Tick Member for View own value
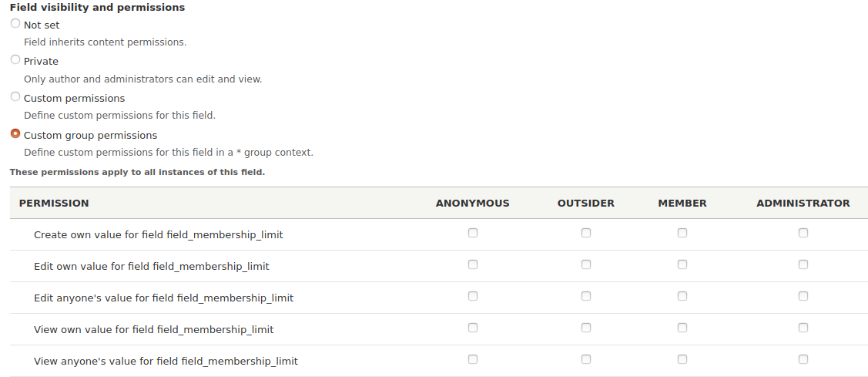The height and width of the screenshot is (377, 868). click(x=682, y=328)
